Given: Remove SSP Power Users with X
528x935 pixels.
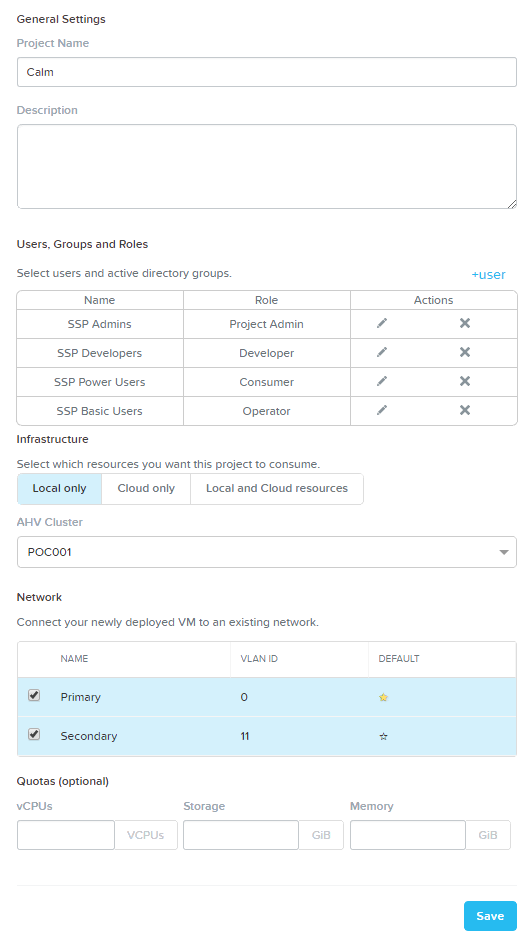Looking at the screenshot, I should point(465,381).
